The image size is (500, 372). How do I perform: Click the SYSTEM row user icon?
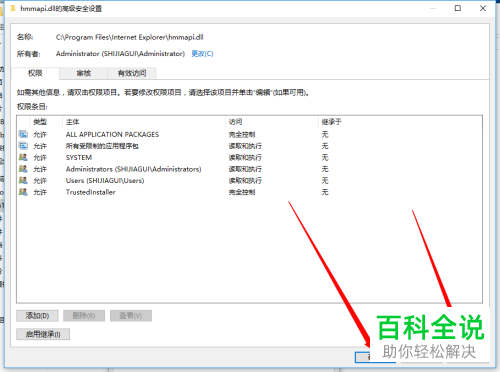click(x=23, y=157)
